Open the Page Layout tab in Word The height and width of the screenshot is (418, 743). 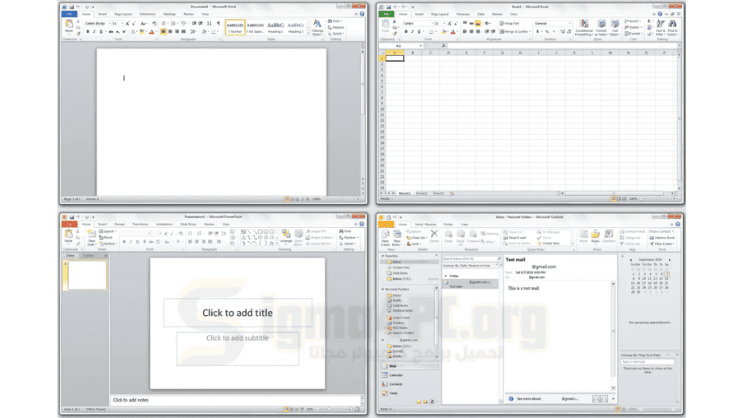pos(123,14)
